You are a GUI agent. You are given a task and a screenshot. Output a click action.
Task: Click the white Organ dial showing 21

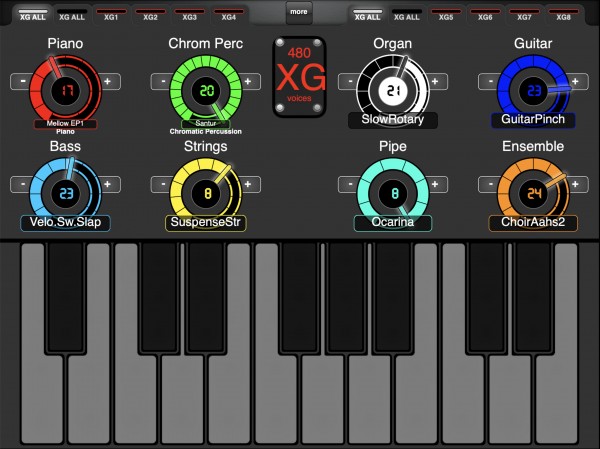coord(393,91)
